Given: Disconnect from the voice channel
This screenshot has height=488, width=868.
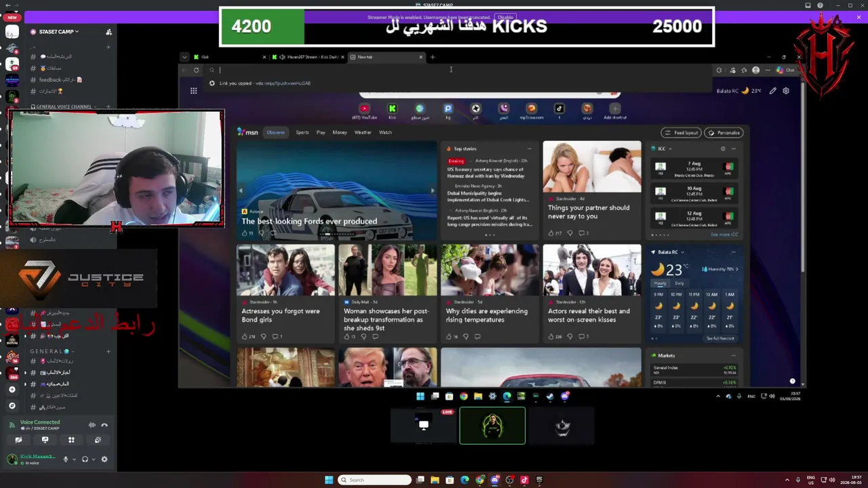Looking at the screenshot, I should pyautogui.click(x=104, y=425).
